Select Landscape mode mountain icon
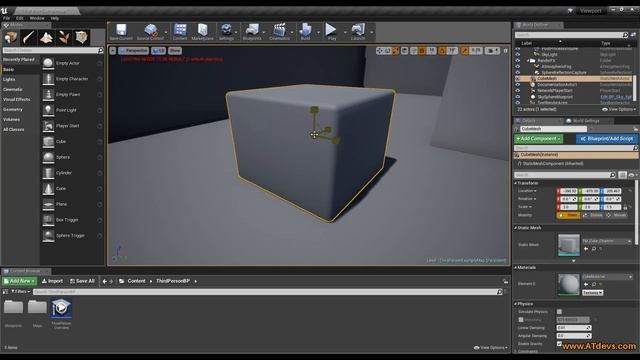Image resolution: width=640 pixels, height=360 pixels. click(46, 38)
